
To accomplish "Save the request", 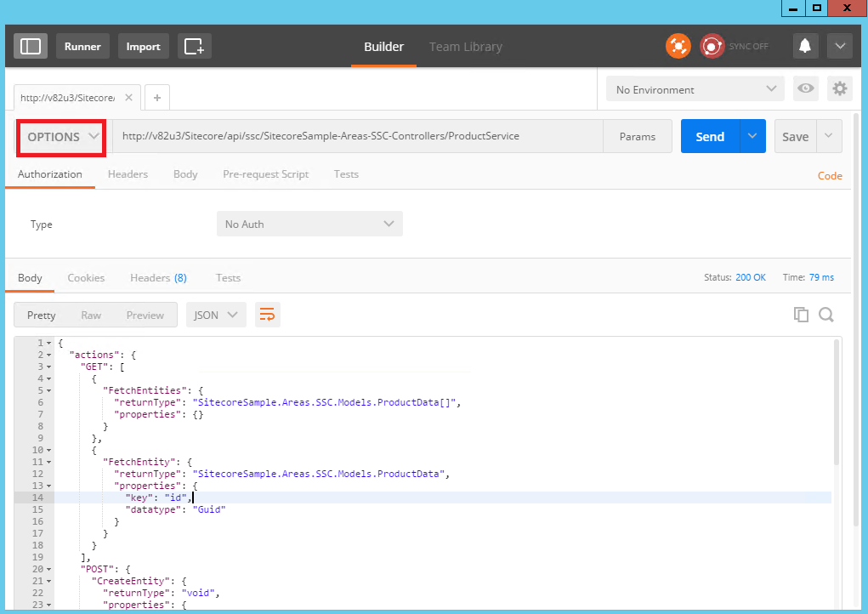I will (796, 136).
